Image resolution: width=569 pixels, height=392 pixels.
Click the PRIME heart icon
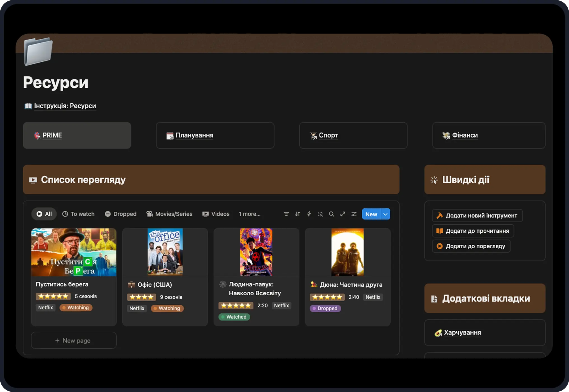pos(37,136)
